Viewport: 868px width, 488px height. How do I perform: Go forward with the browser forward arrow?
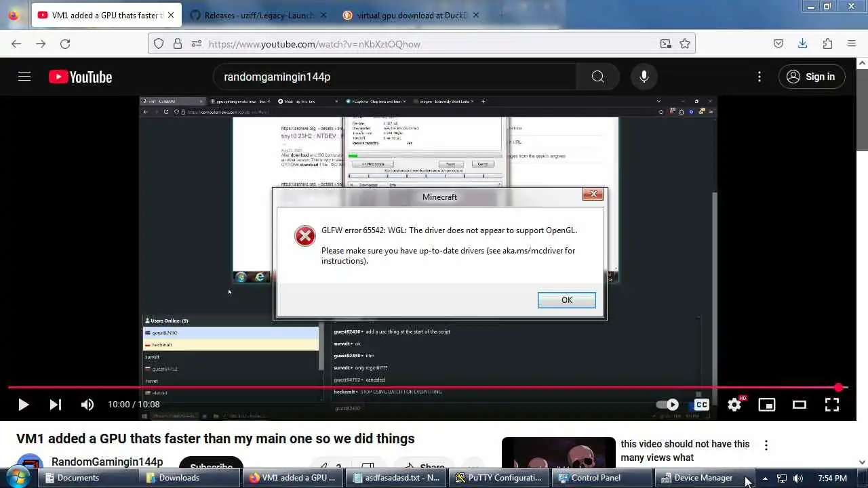pos(41,44)
